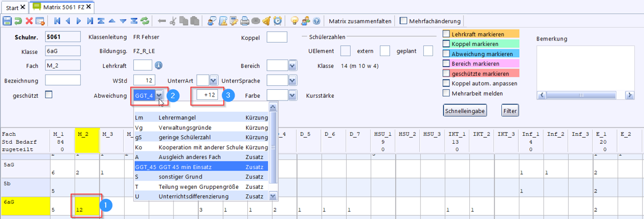Image resolution: width=644 pixels, height=219 pixels.
Task: Enable Abweichung markieren checkbox
Action: pyautogui.click(x=446, y=54)
